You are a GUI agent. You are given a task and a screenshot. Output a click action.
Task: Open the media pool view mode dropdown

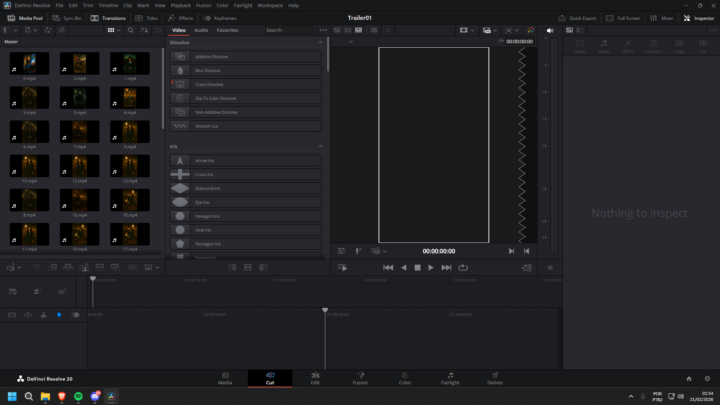(113, 31)
